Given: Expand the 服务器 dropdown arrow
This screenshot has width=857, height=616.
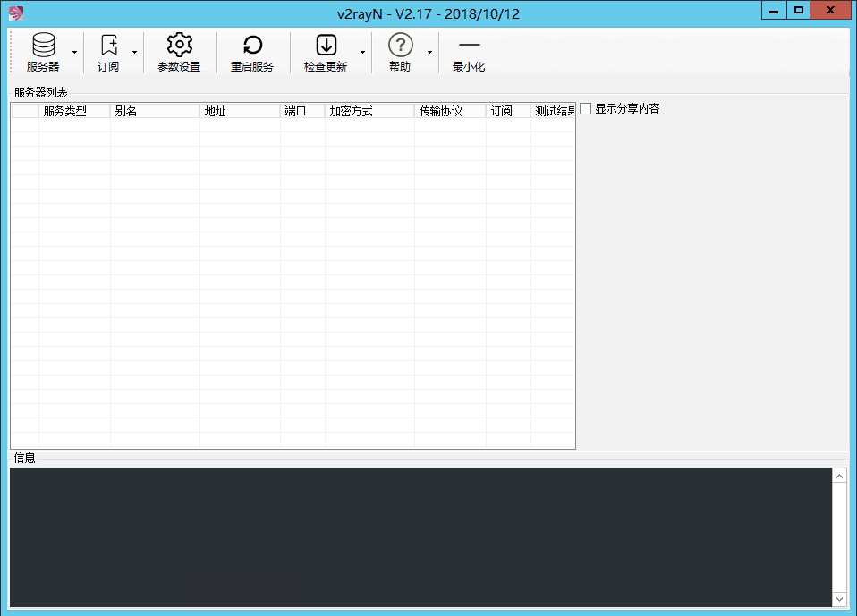Looking at the screenshot, I should point(74,52).
